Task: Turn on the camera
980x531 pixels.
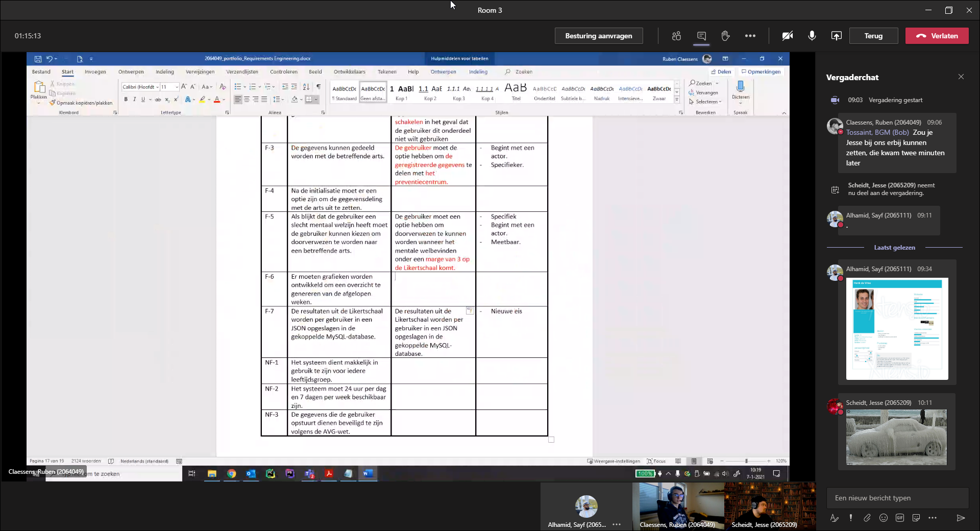Action: [788, 36]
